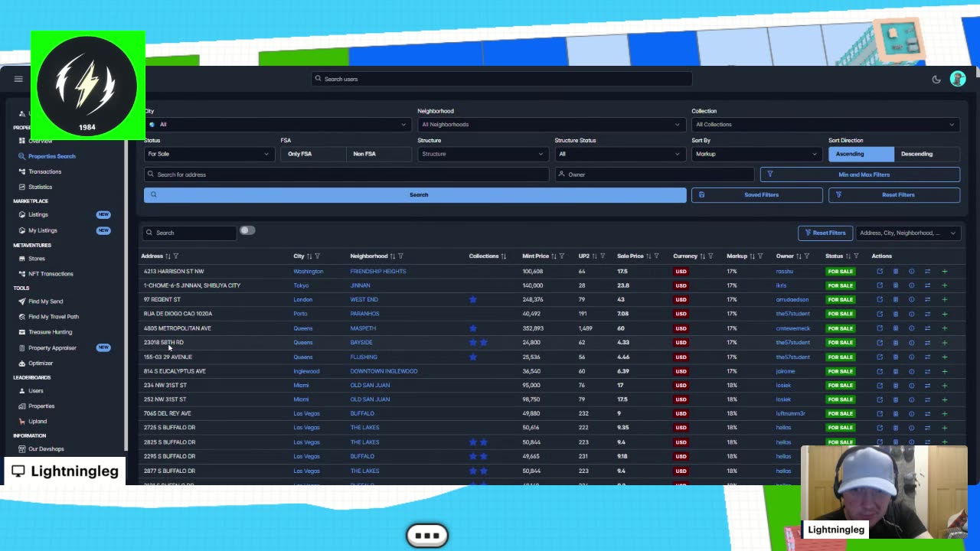Open FRIENDSHIP HEIGHTS neighborhood link
This screenshot has height=551, width=980.
pyautogui.click(x=378, y=271)
